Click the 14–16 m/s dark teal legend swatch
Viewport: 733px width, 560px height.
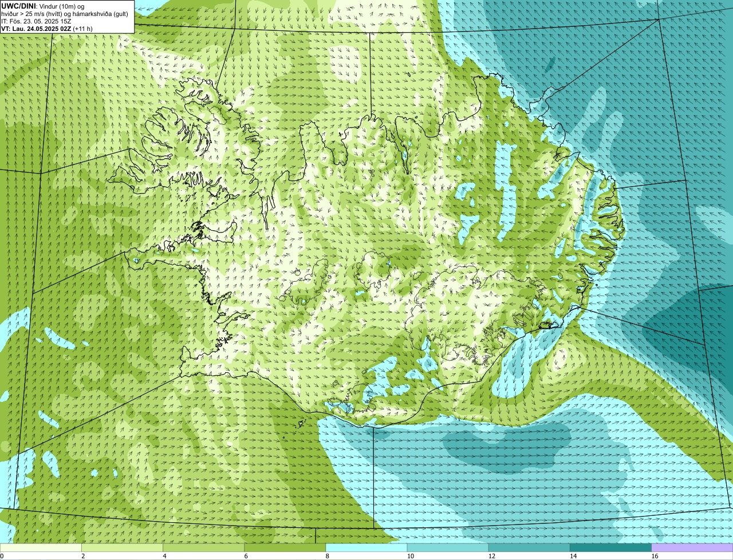611,548
